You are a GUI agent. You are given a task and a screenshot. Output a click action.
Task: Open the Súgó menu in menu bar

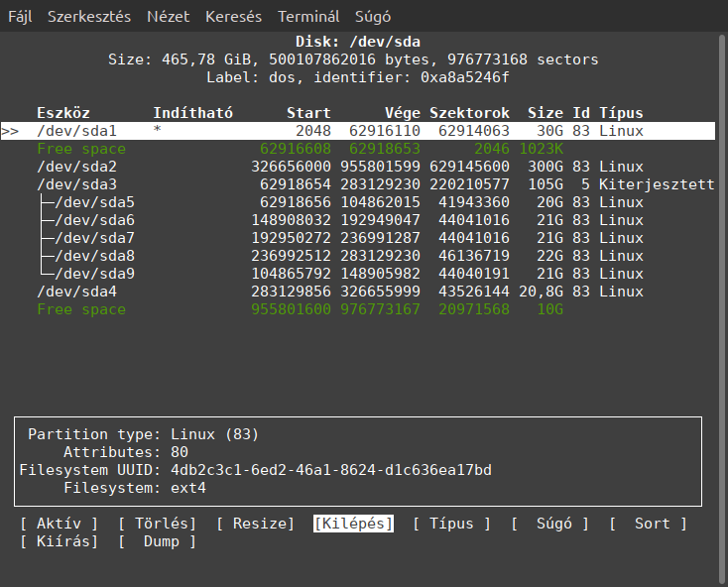[373, 17]
